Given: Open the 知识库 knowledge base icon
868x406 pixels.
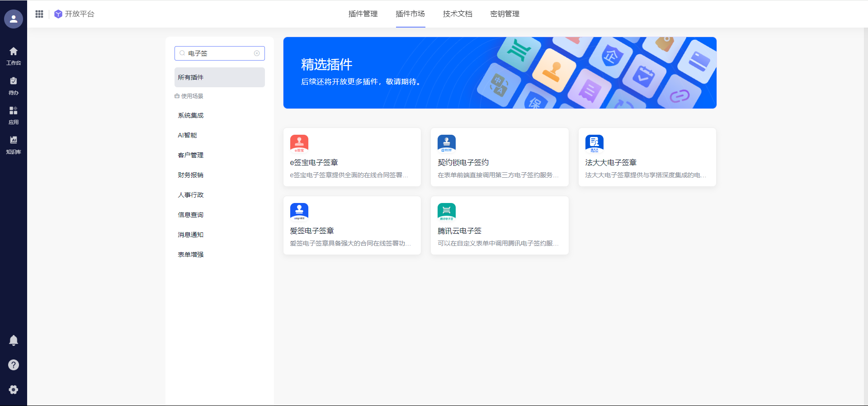Looking at the screenshot, I should [14, 145].
